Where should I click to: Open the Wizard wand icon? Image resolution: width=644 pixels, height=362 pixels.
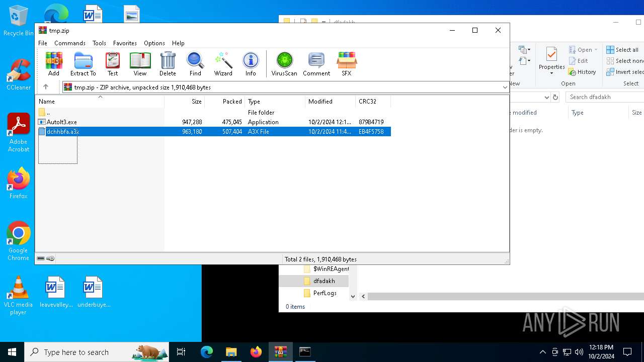click(x=223, y=64)
